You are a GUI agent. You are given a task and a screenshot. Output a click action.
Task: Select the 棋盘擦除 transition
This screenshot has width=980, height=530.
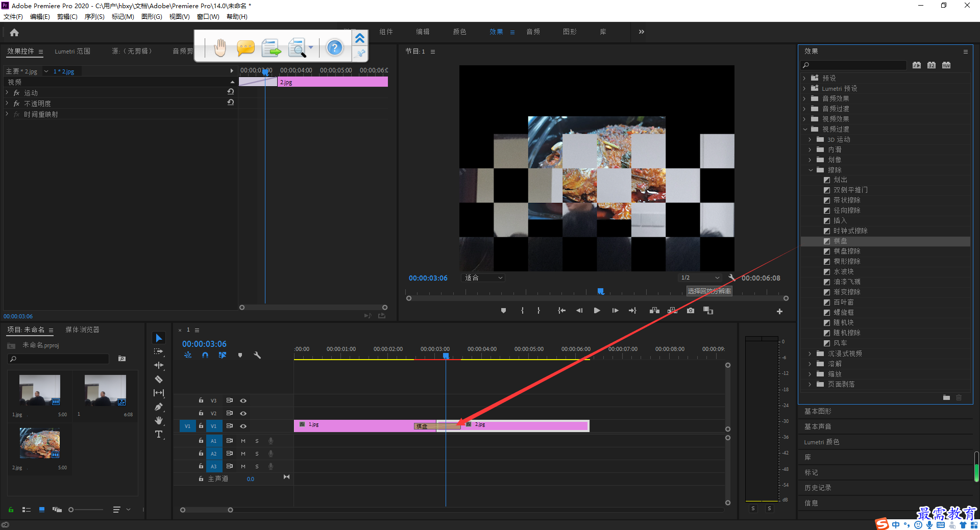pos(847,251)
